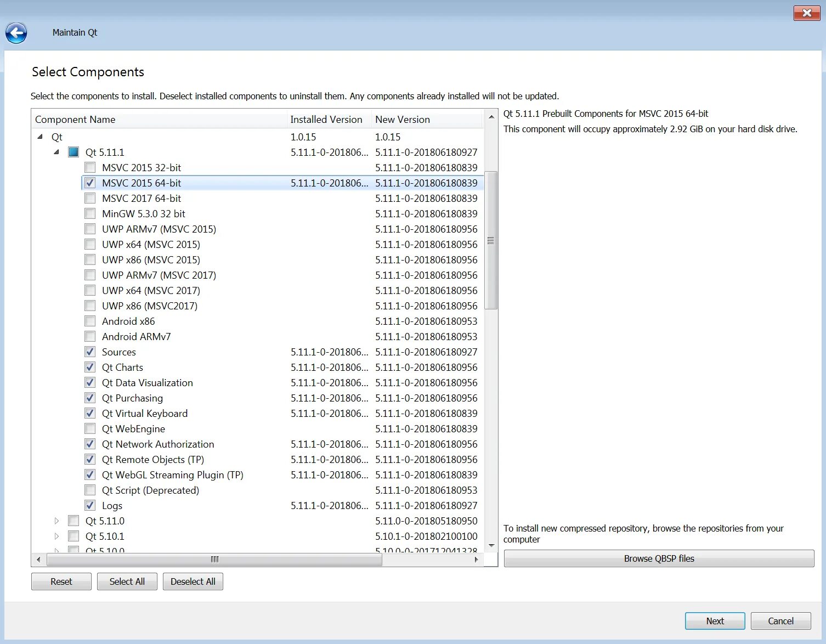
Task: Check MSVC 2015 32-bit component
Action: click(90, 167)
